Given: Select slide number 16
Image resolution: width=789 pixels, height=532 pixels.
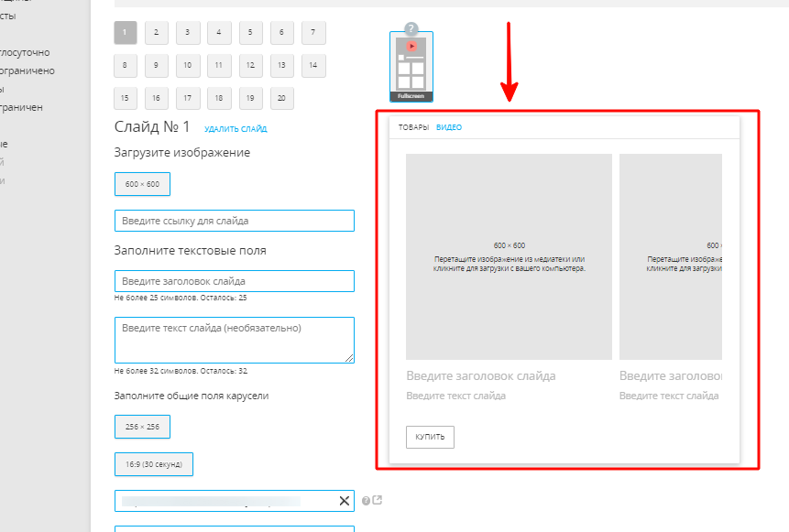Looking at the screenshot, I should click(157, 99).
